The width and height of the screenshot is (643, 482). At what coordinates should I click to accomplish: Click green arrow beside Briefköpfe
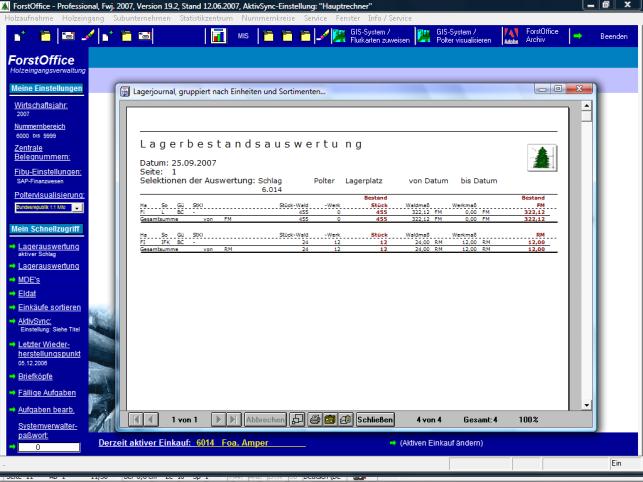click(12, 377)
